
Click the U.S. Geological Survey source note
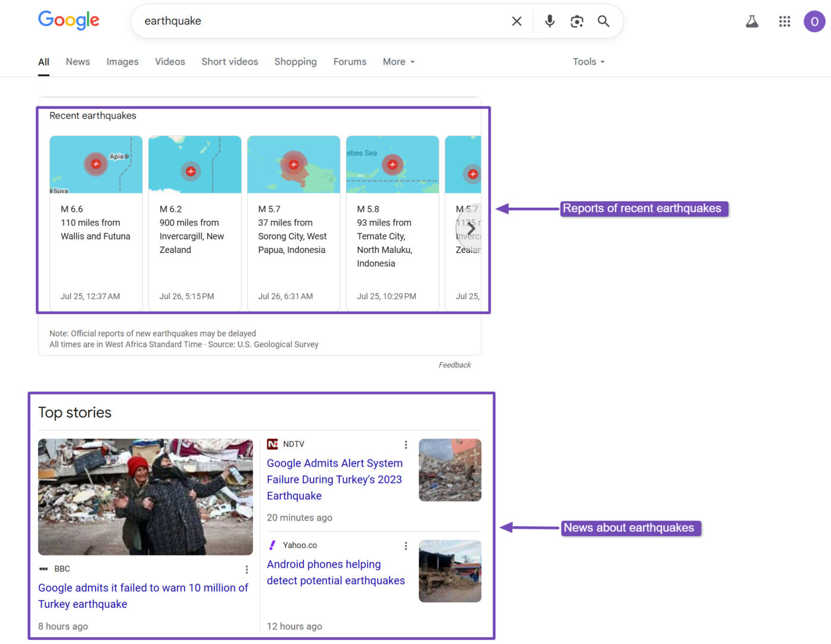263,344
